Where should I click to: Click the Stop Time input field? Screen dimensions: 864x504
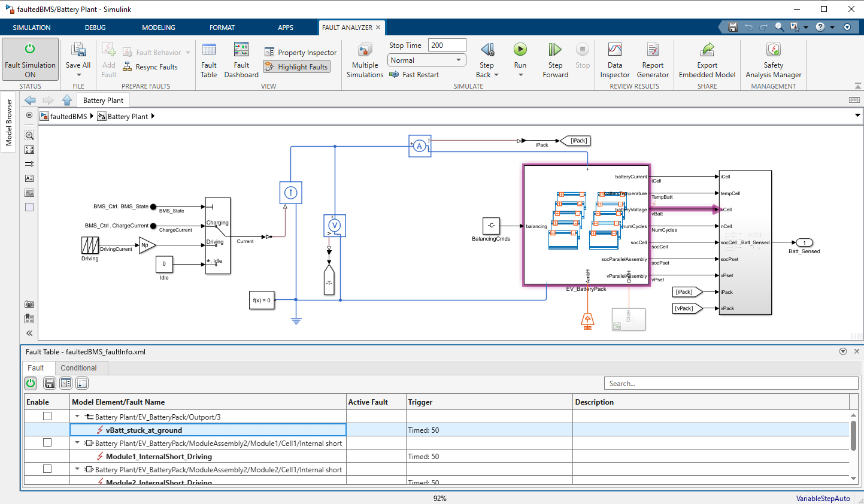[x=447, y=45]
